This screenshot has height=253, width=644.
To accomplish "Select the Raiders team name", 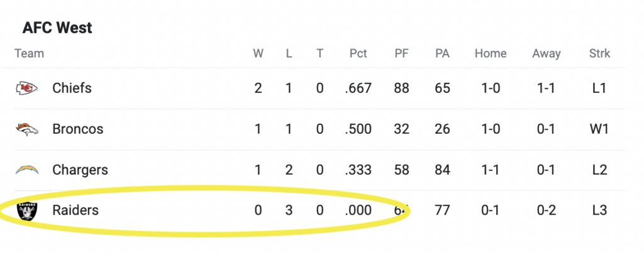I will click(x=75, y=210).
